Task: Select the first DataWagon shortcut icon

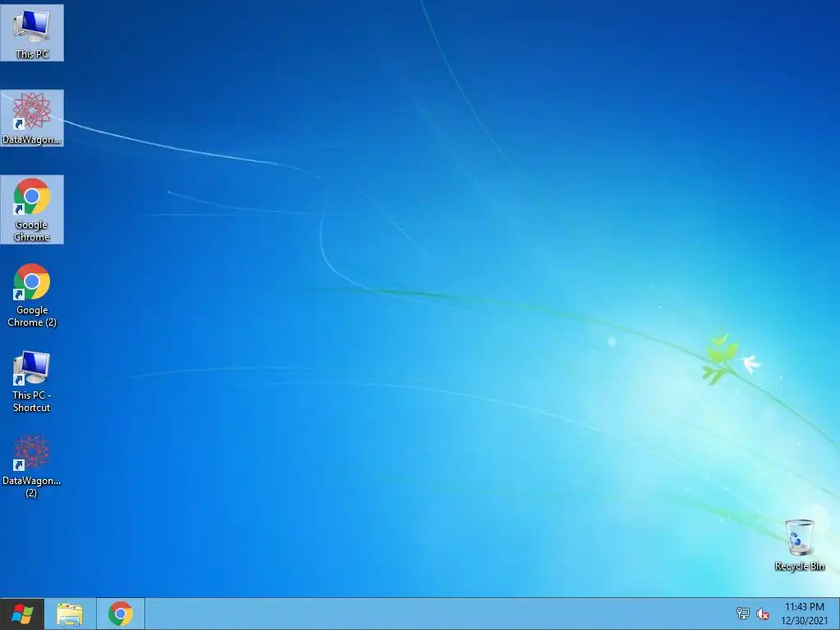Action: click(32, 118)
